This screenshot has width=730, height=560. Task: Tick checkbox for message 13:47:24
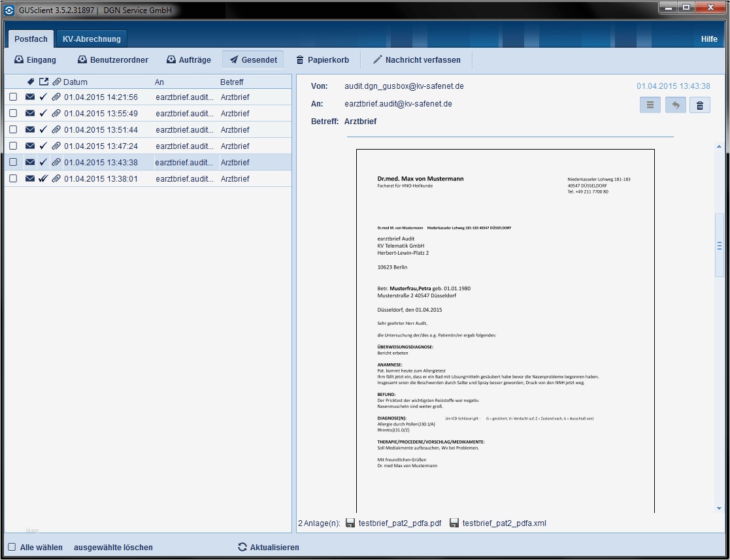click(x=13, y=146)
